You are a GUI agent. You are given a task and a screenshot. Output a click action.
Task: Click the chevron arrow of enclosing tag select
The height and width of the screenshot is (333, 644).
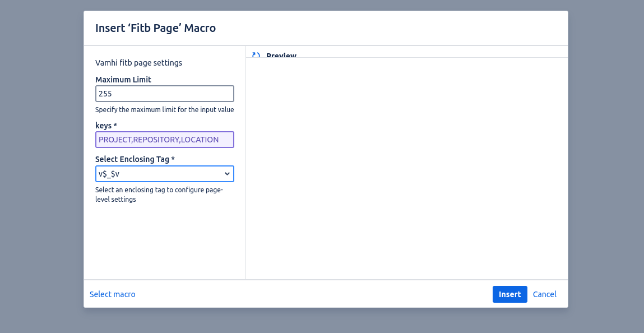coord(227,174)
